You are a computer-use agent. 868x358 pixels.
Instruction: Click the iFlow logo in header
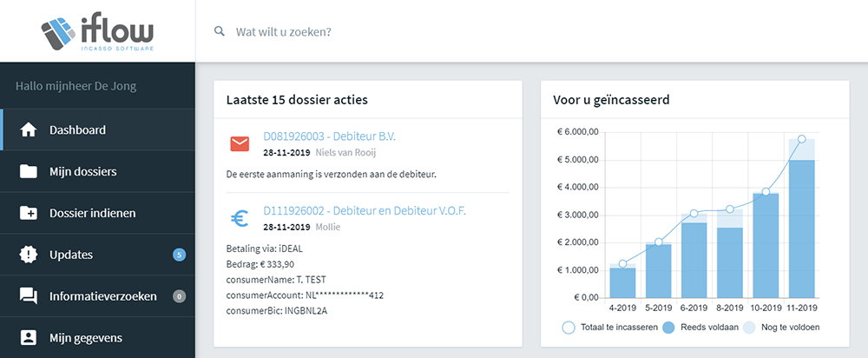pos(97,32)
